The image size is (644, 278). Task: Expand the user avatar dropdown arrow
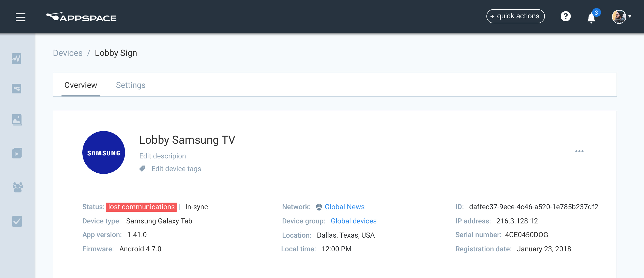point(630,17)
